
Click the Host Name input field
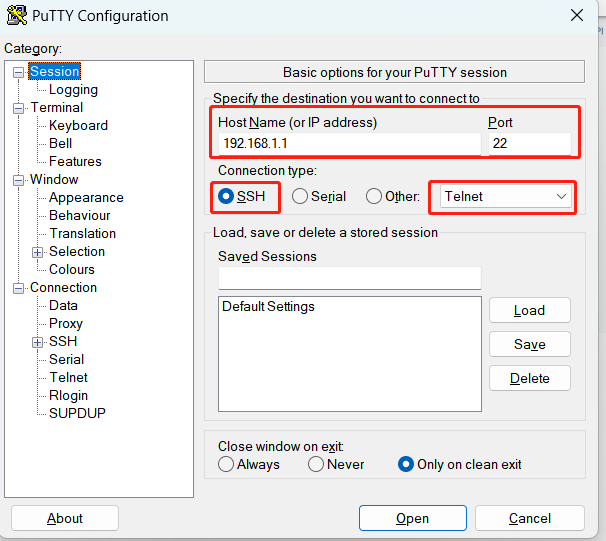click(x=350, y=144)
